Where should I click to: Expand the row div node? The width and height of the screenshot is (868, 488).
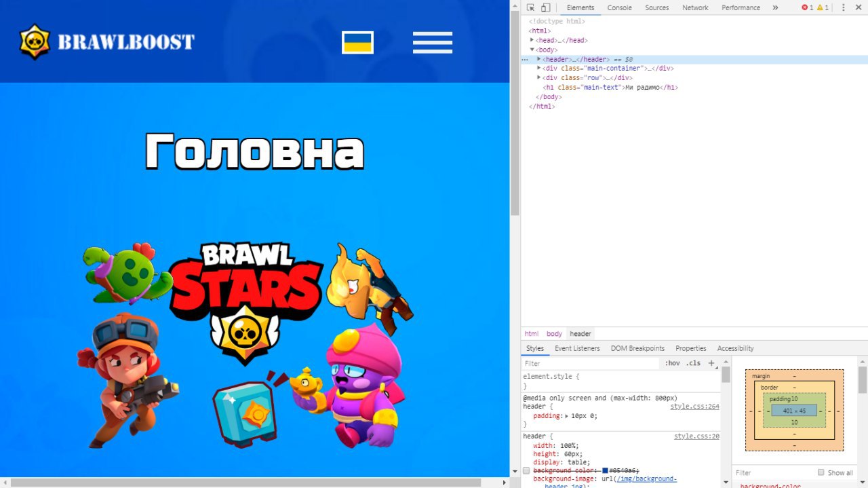[539, 77]
